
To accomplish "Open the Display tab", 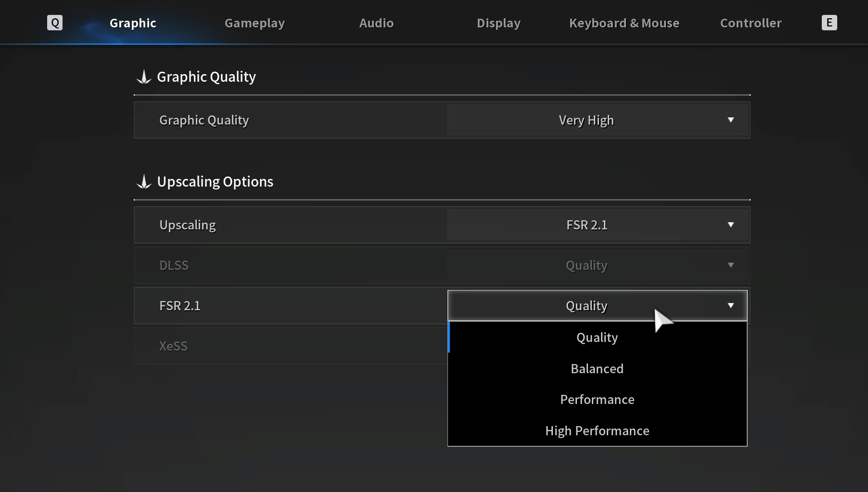I will 498,23.
